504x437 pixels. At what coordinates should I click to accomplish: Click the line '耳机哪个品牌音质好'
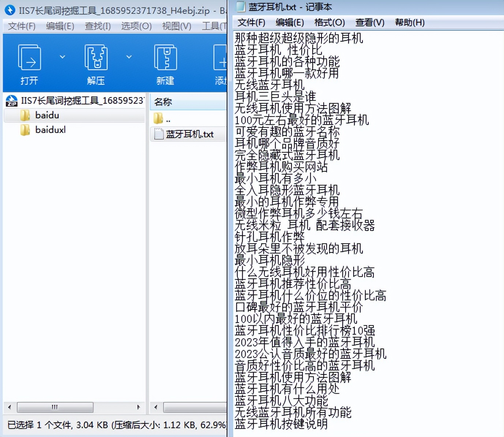tap(287, 143)
